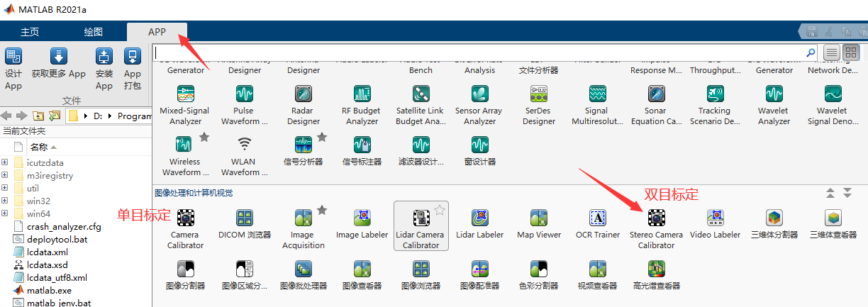The image size is (868, 307).
Task: Click the App 打包 button
Action: tap(133, 69)
